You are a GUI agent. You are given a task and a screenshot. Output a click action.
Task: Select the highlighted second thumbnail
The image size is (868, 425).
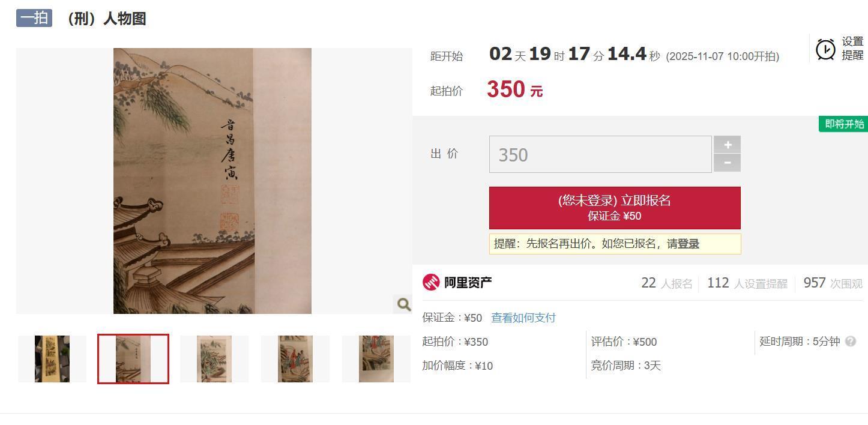(x=133, y=359)
